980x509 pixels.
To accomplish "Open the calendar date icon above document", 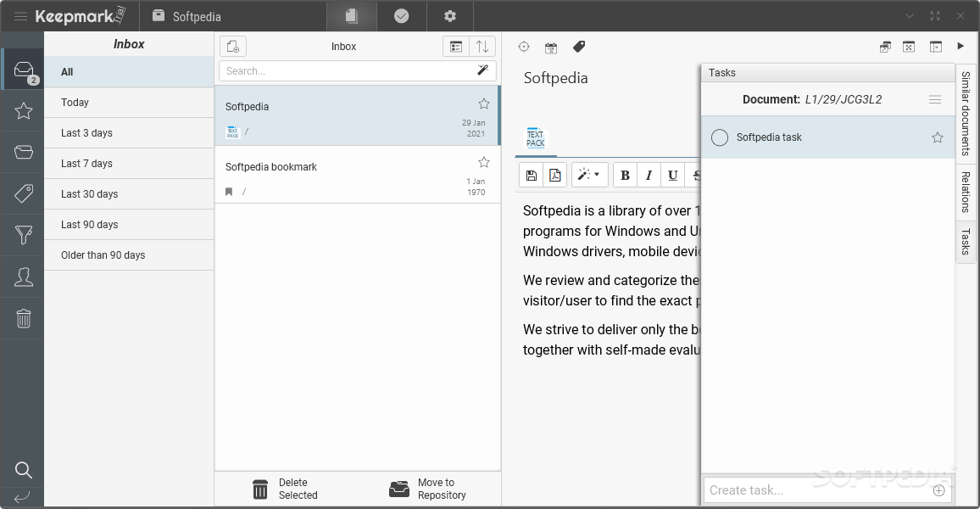I will (x=551, y=47).
